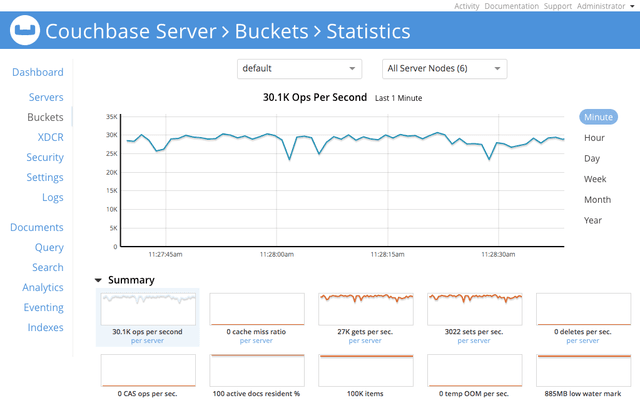Image resolution: width=640 pixels, height=400 pixels.
Task: Select the CAS ops per sec. chart
Action: [x=148, y=370]
